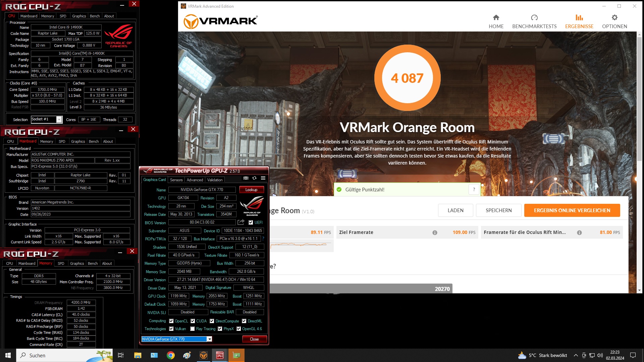Toggle the OpenCL checkbox

(171, 321)
